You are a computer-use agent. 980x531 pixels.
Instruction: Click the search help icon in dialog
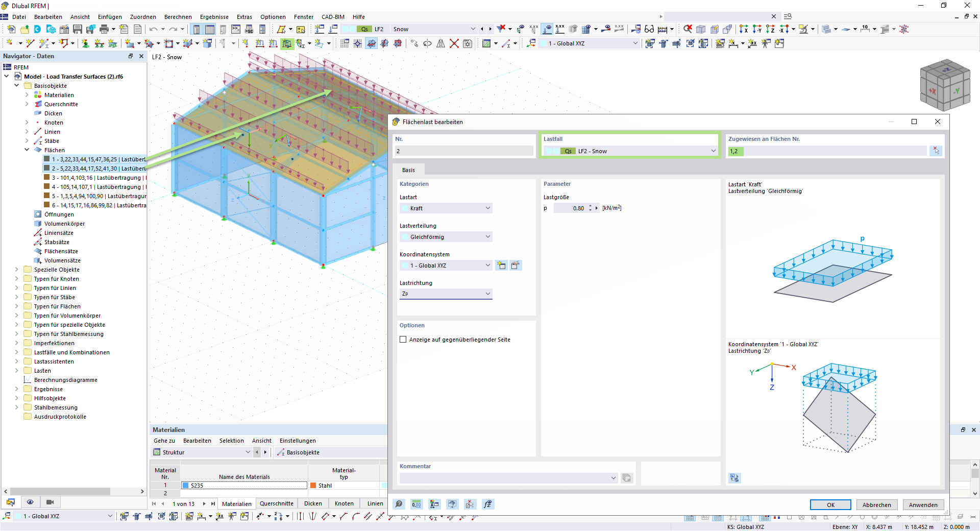tap(399, 504)
